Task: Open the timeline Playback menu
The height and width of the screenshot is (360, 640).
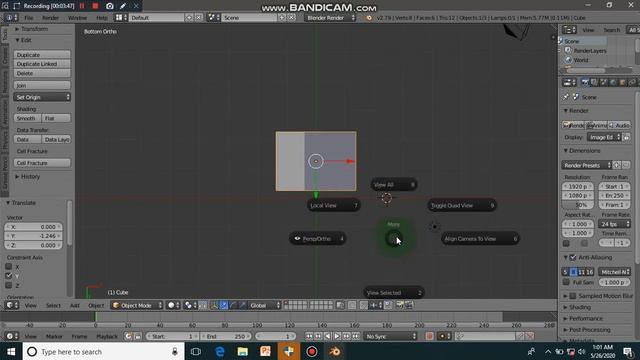Action: (x=107, y=337)
